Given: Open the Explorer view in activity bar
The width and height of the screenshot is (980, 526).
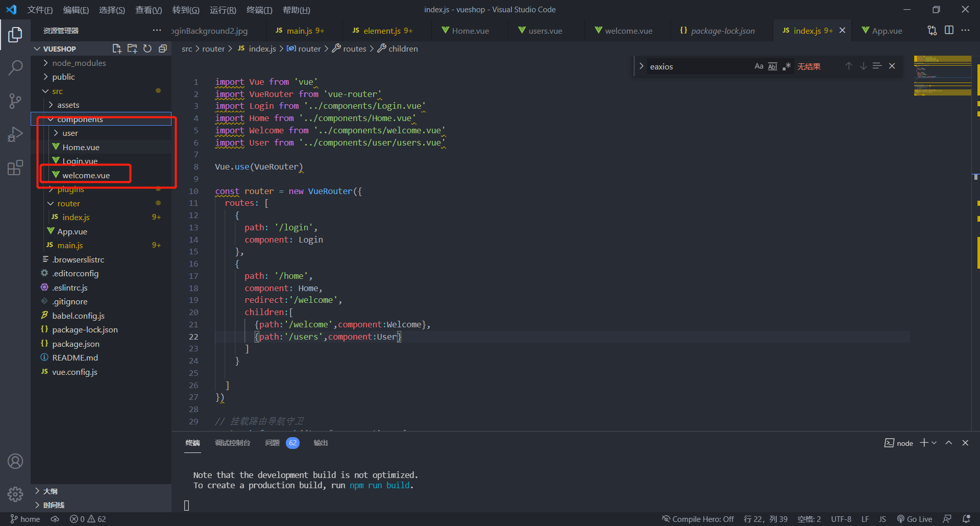Looking at the screenshot, I should point(15,35).
